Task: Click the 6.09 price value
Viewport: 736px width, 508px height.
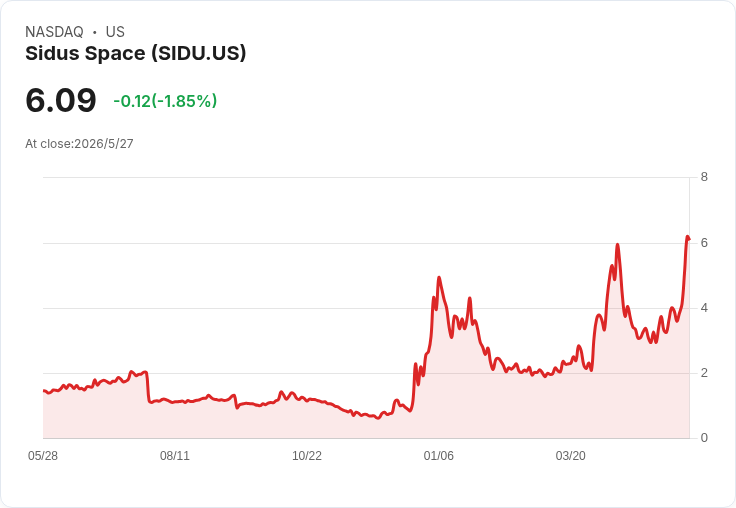Action: (61, 100)
